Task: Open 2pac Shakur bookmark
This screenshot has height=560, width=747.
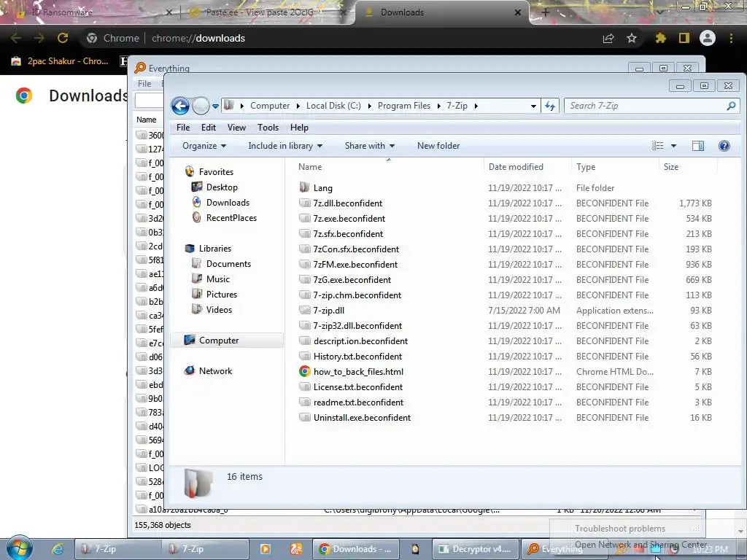Action: (60, 61)
